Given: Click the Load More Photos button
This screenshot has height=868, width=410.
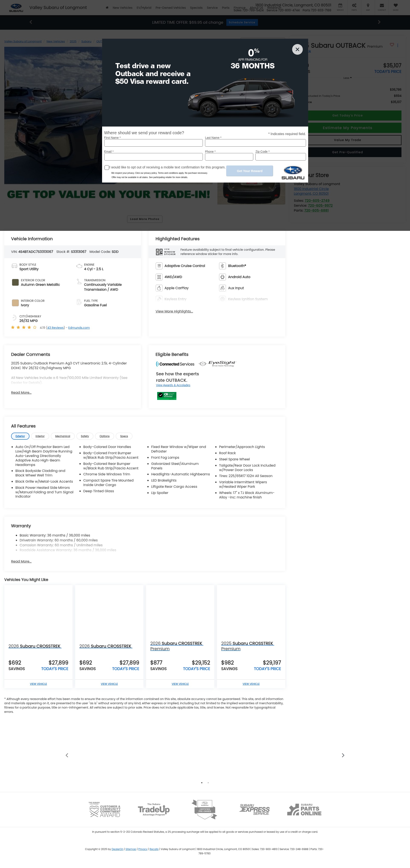Looking at the screenshot, I should pos(145,219).
